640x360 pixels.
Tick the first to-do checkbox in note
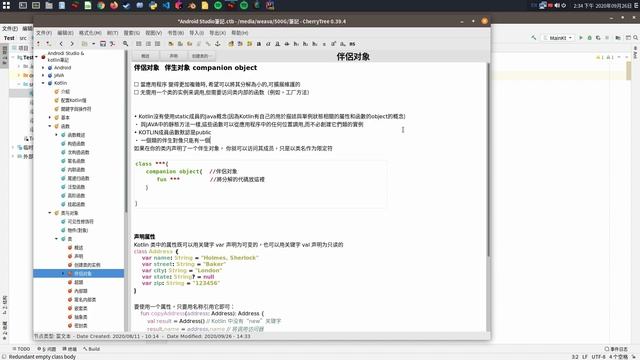136,84
